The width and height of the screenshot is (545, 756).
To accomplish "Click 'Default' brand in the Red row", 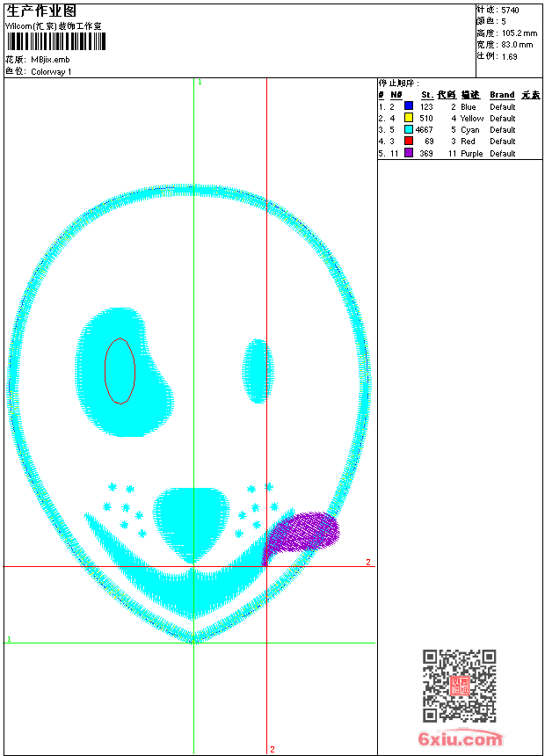I will click(x=503, y=142).
